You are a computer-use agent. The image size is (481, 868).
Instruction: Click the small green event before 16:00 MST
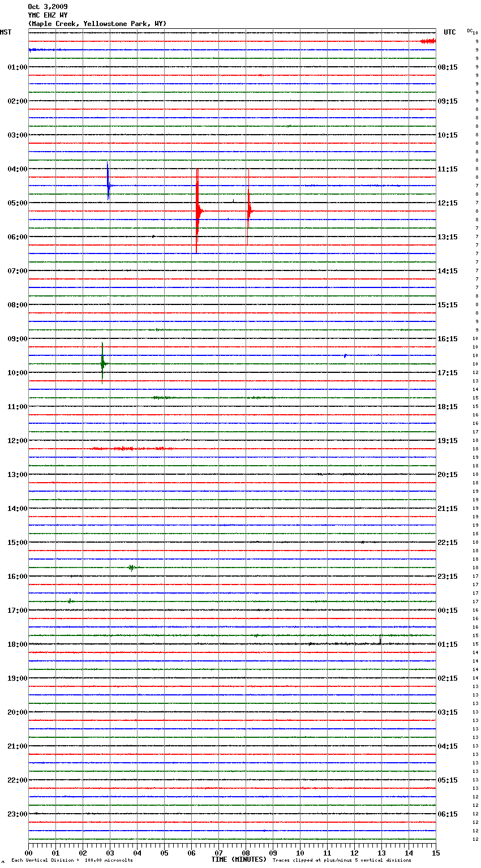click(x=132, y=568)
